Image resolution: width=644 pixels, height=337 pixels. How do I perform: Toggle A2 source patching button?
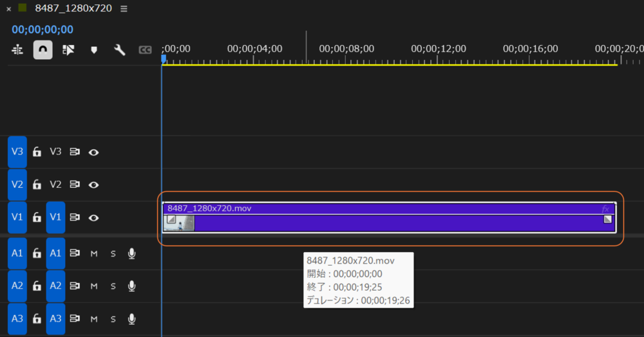click(17, 286)
